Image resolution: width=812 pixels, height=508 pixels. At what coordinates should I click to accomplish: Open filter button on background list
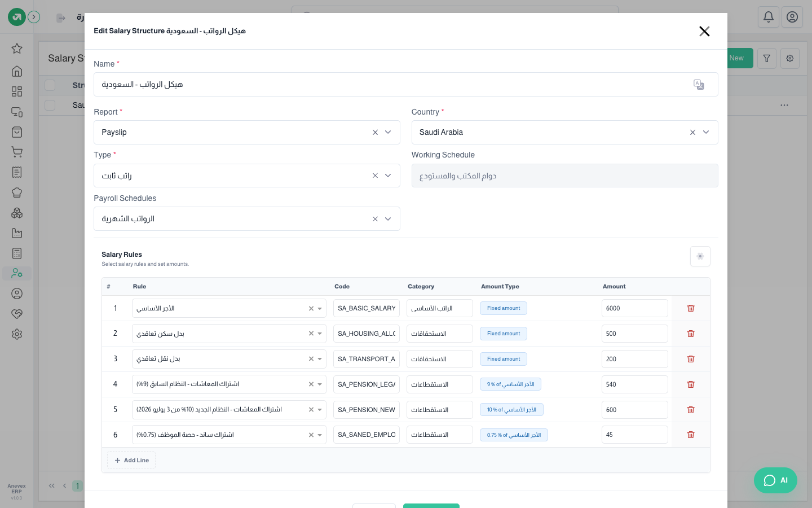click(x=767, y=58)
